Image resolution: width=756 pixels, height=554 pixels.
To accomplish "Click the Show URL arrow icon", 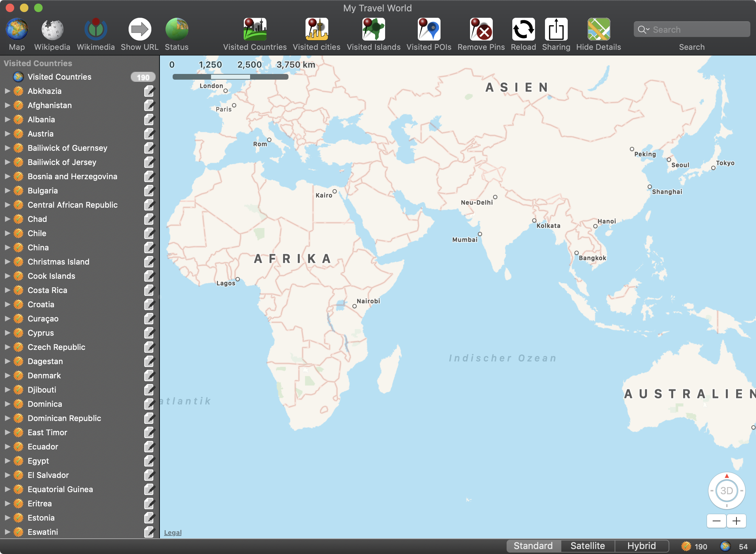I will pyautogui.click(x=140, y=30).
